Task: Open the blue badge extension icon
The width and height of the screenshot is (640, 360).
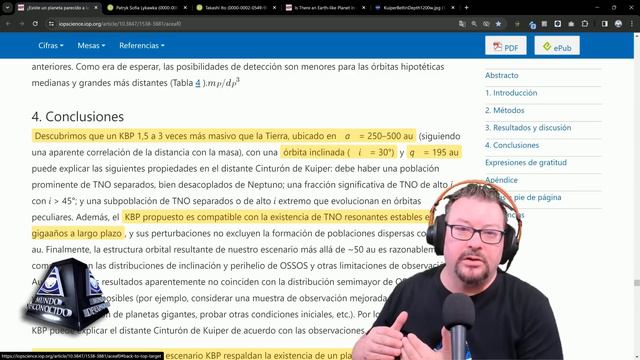Action: click(532, 24)
